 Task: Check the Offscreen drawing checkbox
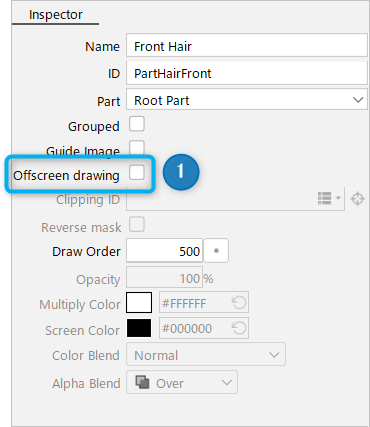(x=137, y=172)
